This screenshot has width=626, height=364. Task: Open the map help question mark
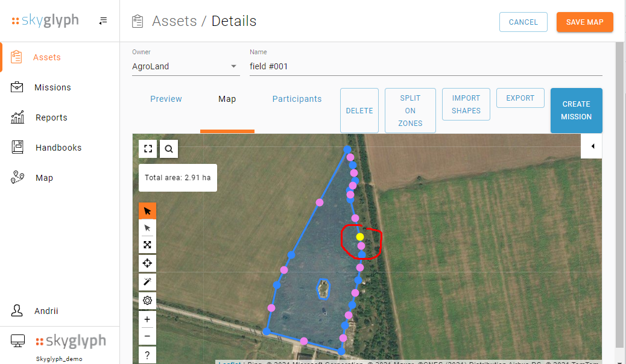tap(147, 355)
